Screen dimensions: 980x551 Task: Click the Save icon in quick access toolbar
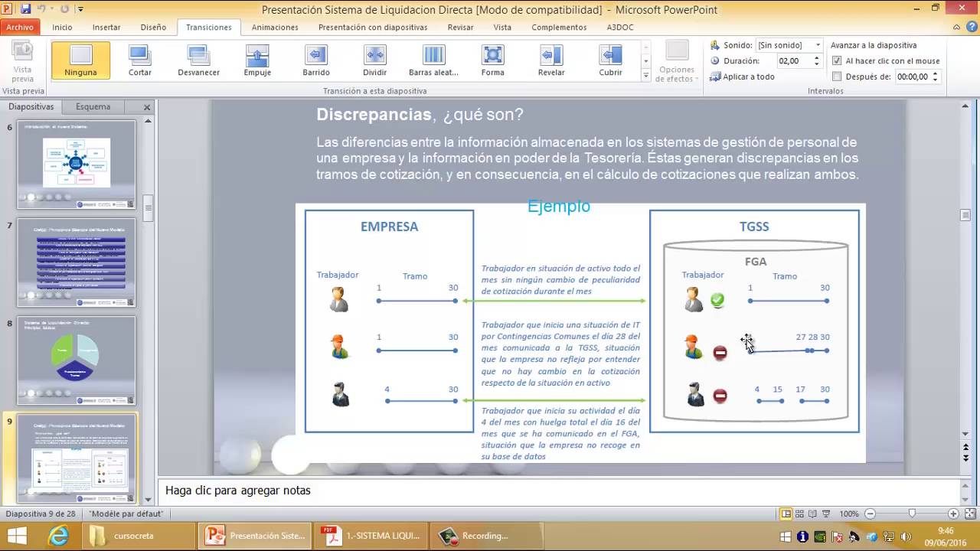[x=25, y=9]
